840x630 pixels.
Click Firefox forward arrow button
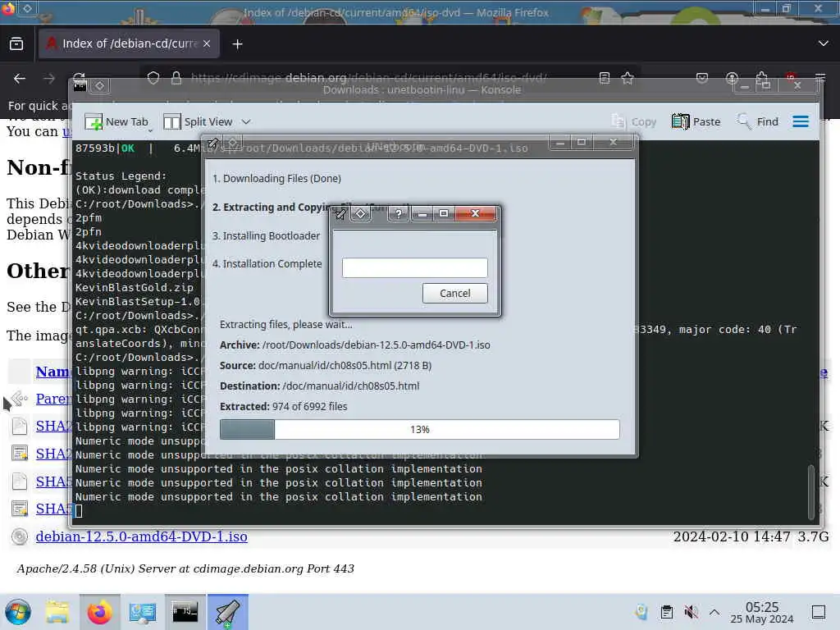point(49,79)
